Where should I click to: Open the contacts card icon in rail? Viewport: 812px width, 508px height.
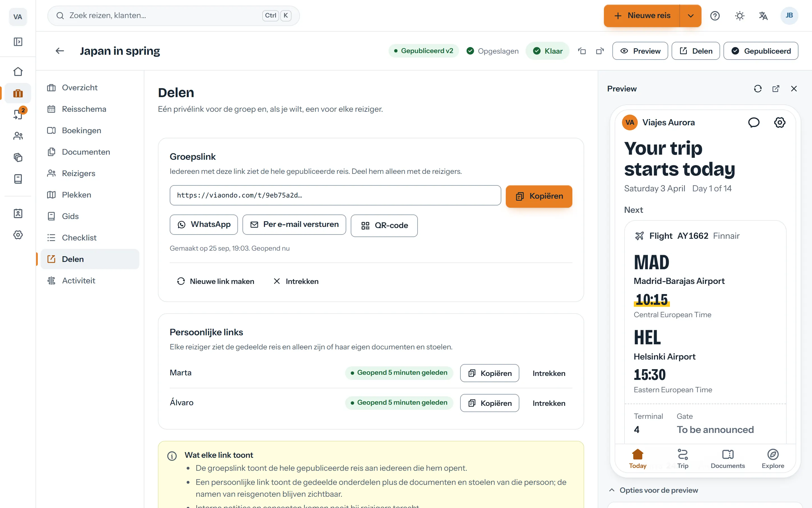pyautogui.click(x=18, y=213)
